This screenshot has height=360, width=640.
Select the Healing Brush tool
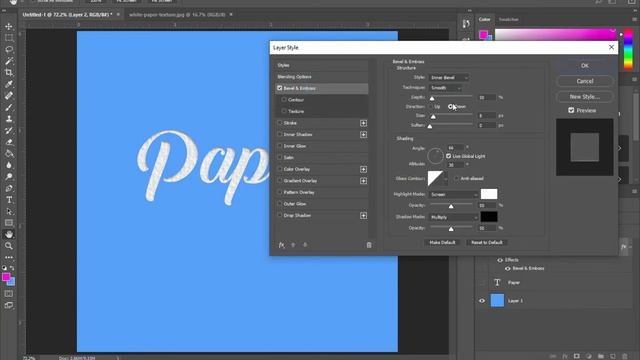(9, 96)
